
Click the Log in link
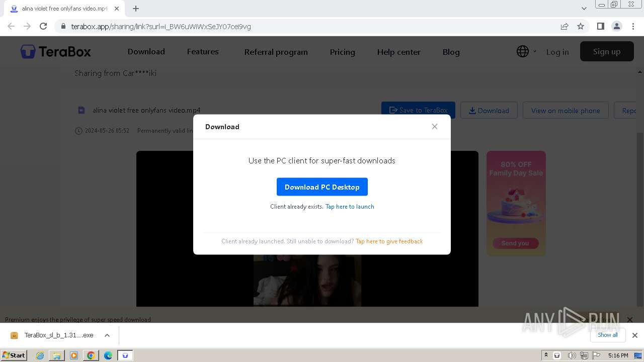pyautogui.click(x=557, y=52)
